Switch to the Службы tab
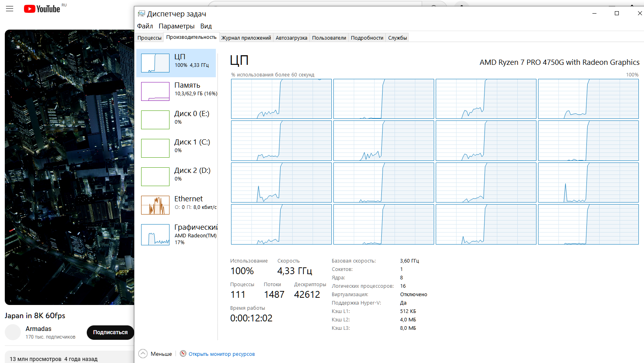This screenshot has width=644, height=363. point(397,38)
